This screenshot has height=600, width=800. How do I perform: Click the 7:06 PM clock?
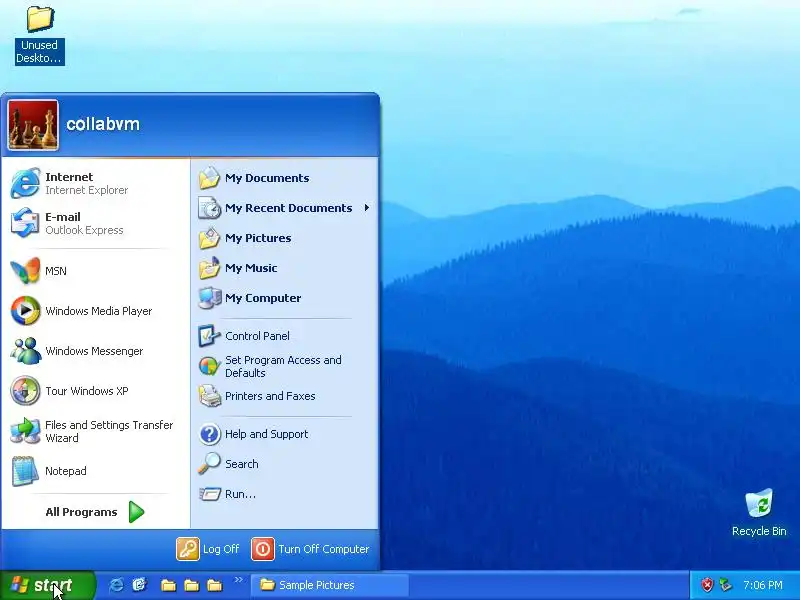(763, 585)
